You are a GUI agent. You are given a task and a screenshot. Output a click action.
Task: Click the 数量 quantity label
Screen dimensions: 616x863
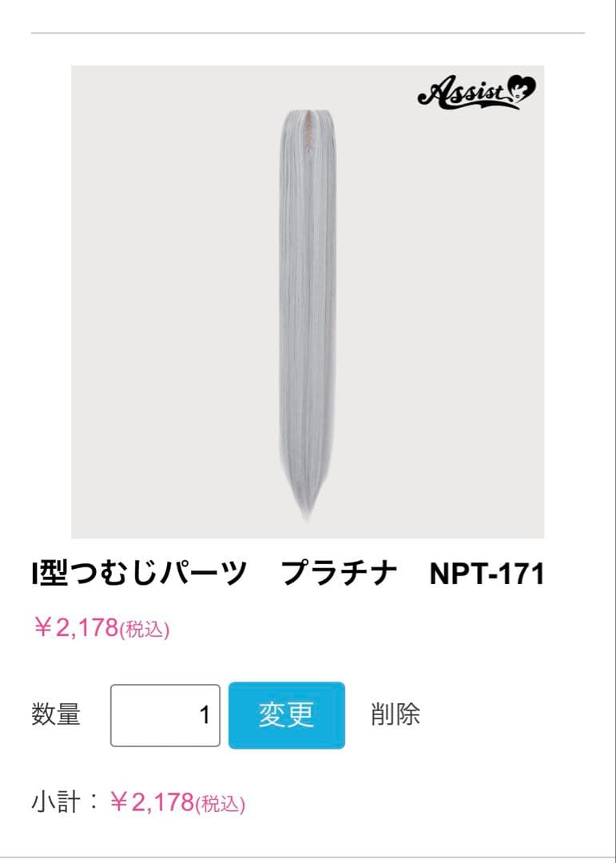56,714
